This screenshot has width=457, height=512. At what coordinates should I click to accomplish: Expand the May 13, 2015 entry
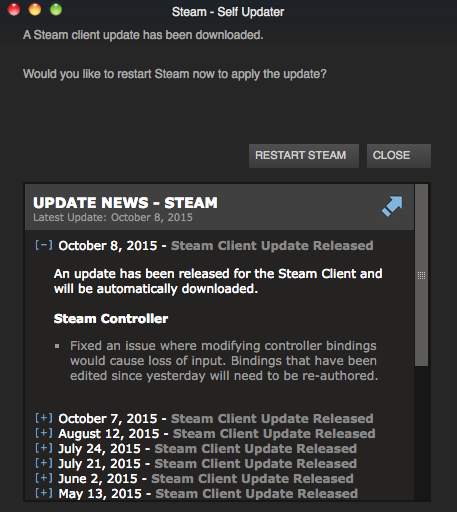point(44,493)
